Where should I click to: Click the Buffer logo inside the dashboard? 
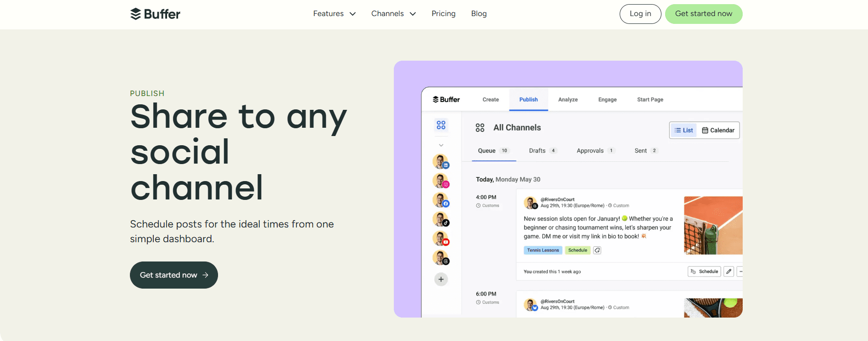tap(446, 99)
